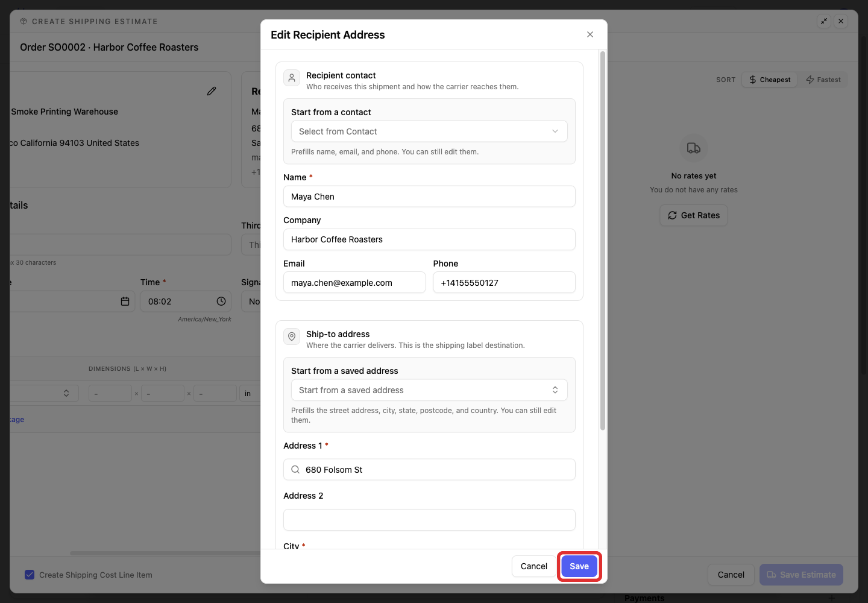
Task: Close the Edit Recipient Address dialog
Action: 590,34
